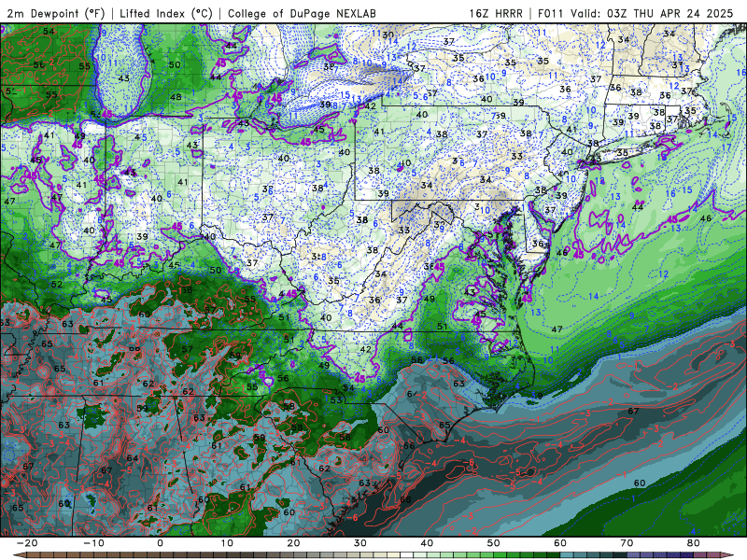Click the "10" label under the color bar
Image resolution: width=747 pixels, height=560 pixels.
(x=227, y=543)
